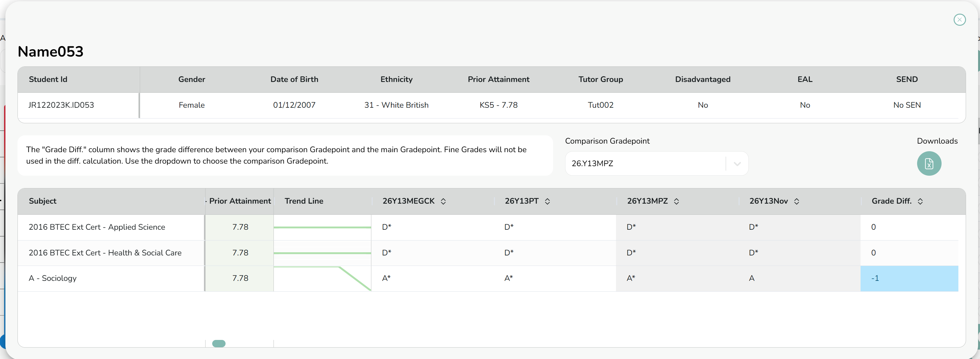
Task: Click the ethnicity 31 - White British
Action: (x=396, y=105)
